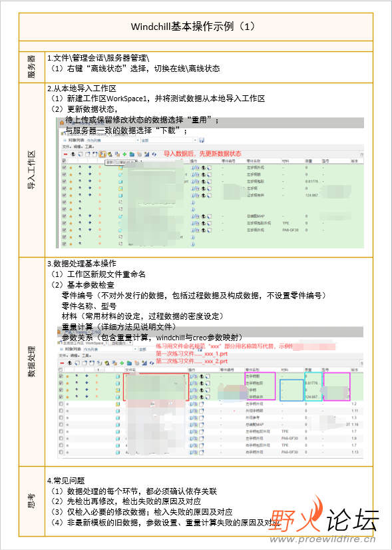The height and width of the screenshot is (550, 392).
Task: Click black upload arrow icon beside red minus, import-workspace screenshot
Action: 73,154
